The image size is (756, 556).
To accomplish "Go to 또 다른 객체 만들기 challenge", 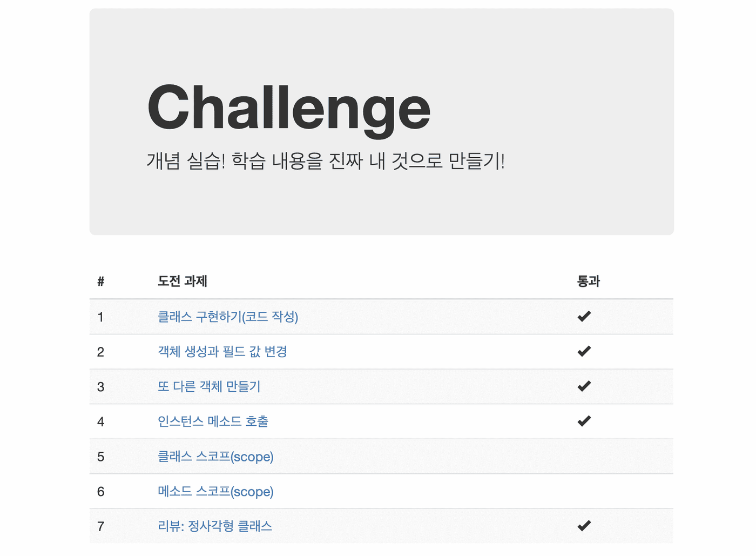I will pos(209,387).
